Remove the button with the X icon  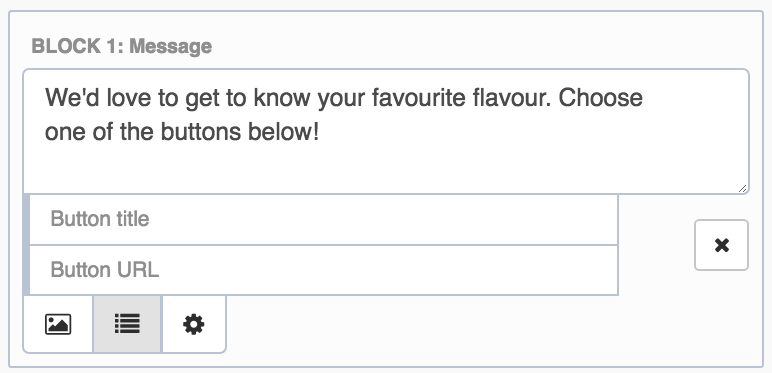tap(721, 245)
